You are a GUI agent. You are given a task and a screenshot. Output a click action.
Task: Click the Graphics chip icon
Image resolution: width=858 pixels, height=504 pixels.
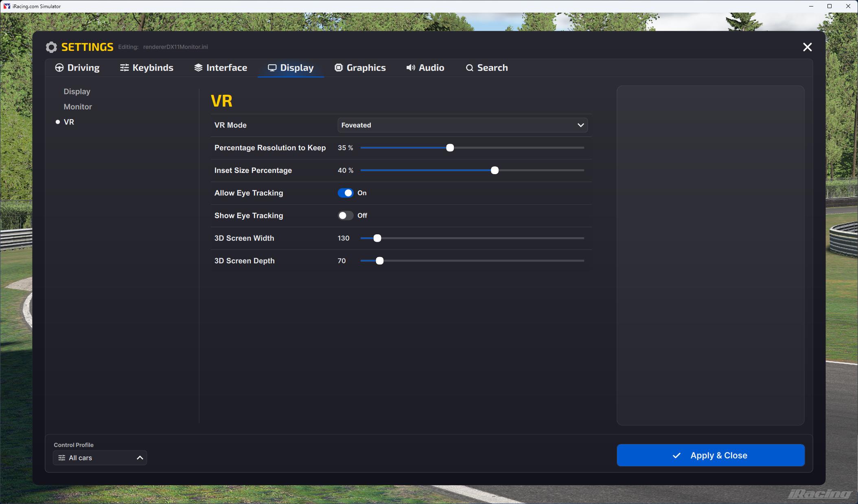click(338, 68)
